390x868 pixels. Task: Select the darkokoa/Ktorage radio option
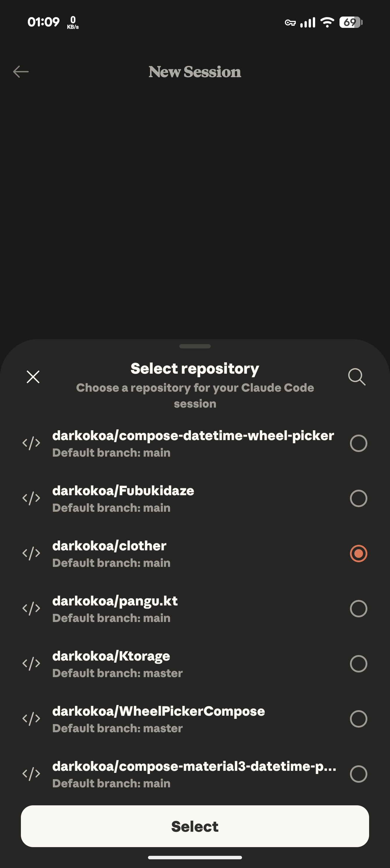click(358, 663)
